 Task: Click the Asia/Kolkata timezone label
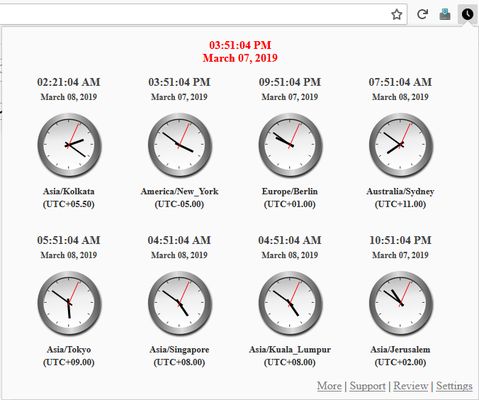pos(69,191)
